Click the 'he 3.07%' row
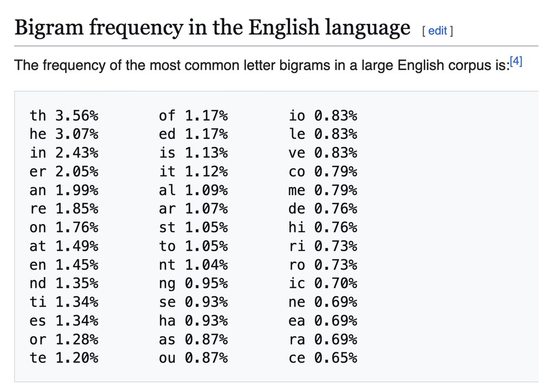Image resolution: width=556 pixels, height=392 pixels. [x=64, y=134]
